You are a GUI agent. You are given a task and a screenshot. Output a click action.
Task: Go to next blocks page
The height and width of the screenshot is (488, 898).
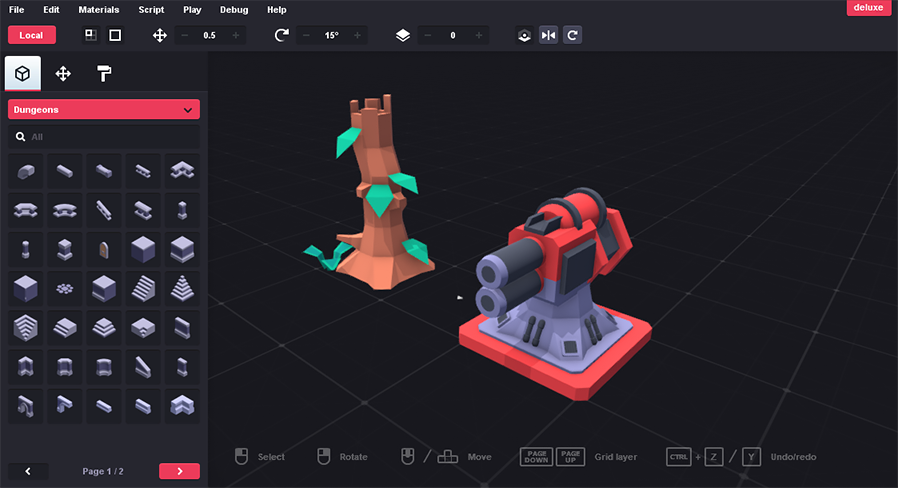[179, 471]
